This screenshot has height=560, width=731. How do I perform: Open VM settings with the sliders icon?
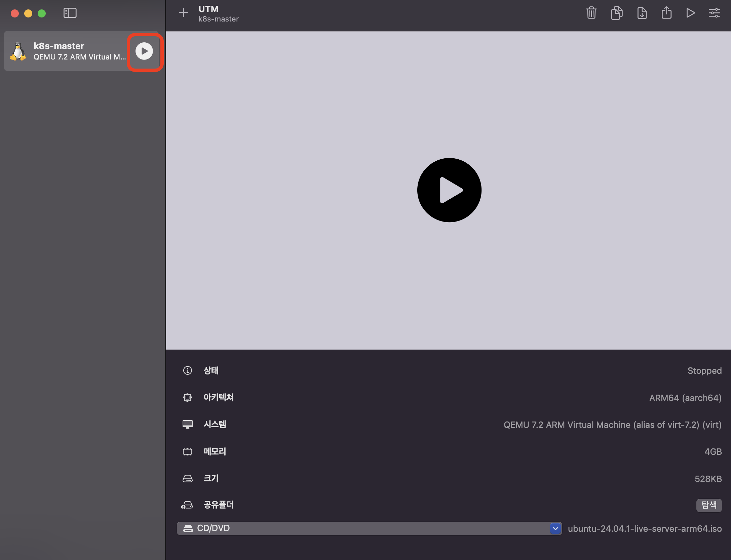coord(714,13)
